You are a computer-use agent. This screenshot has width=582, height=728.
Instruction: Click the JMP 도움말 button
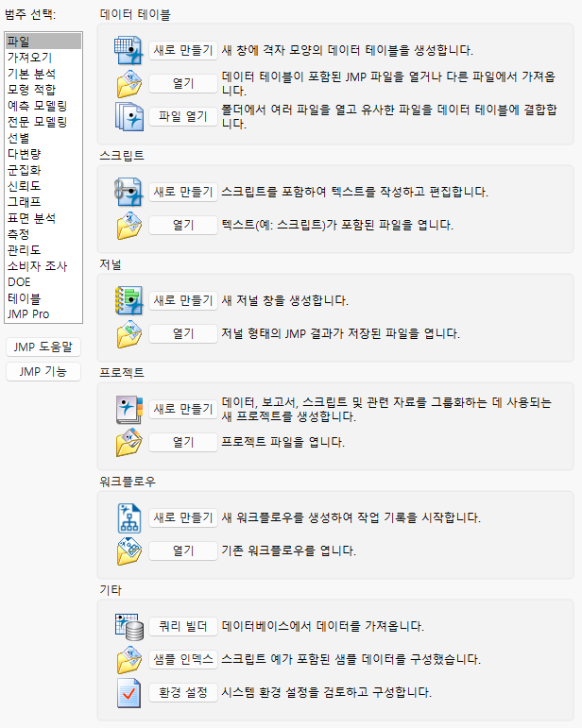point(43,347)
